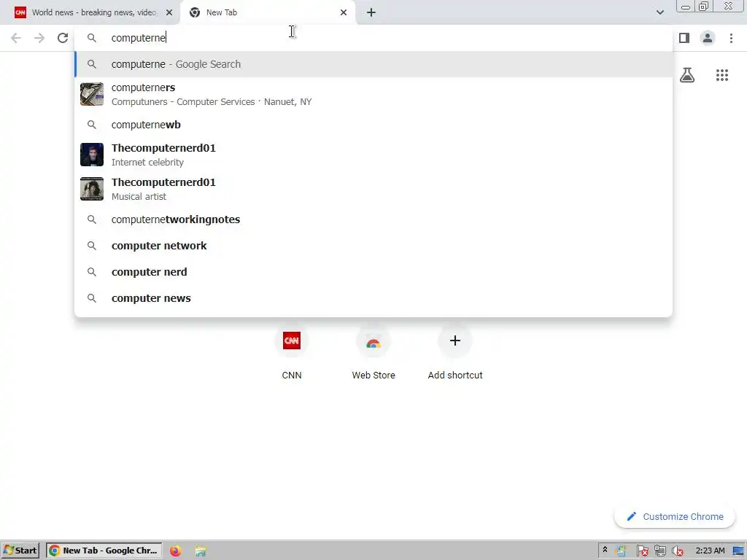Open the CNN shortcut tile
Screen dimensions: 747x560
coord(292,352)
